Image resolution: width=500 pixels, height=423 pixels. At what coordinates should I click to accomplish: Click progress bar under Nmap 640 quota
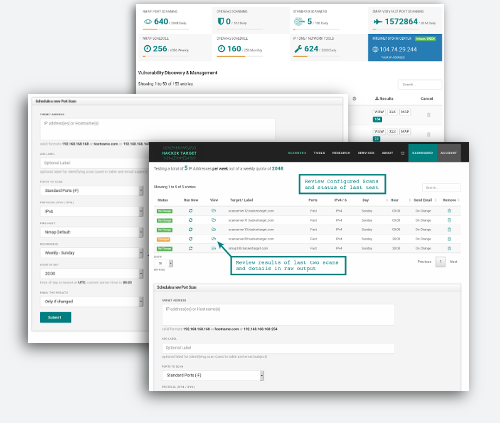pos(166,29)
